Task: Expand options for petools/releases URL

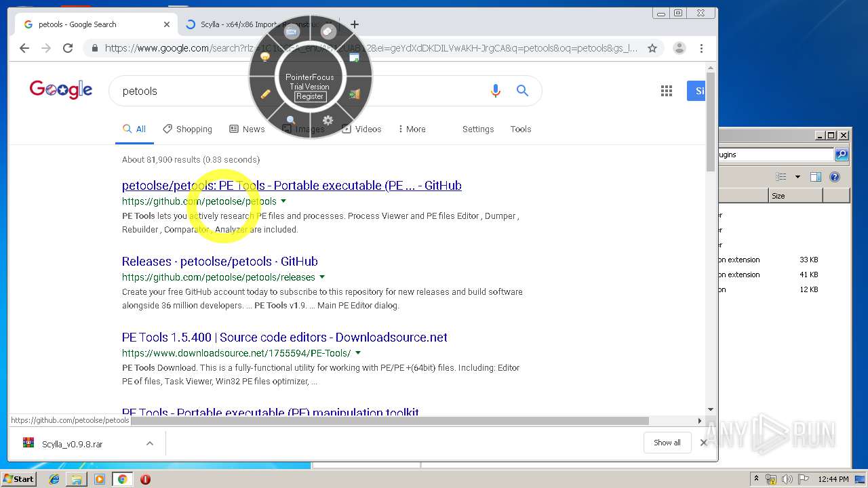Action: click(x=322, y=277)
